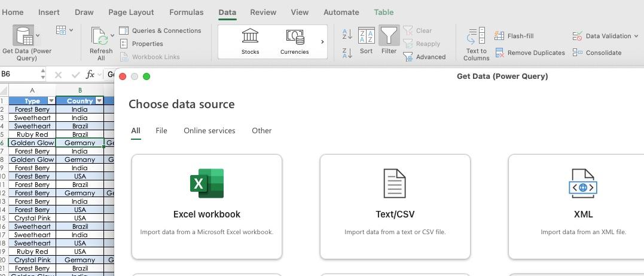Open the Page Layout tab
The height and width of the screenshot is (276, 644).
pyautogui.click(x=131, y=13)
